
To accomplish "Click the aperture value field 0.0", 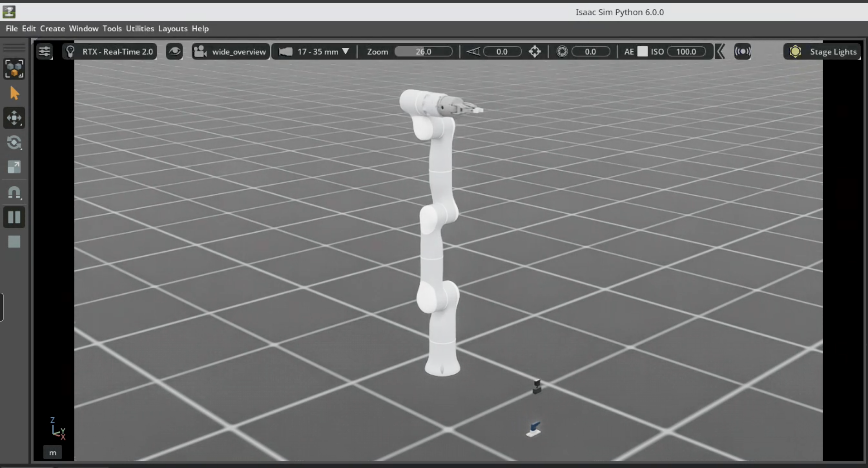I will [x=591, y=51].
